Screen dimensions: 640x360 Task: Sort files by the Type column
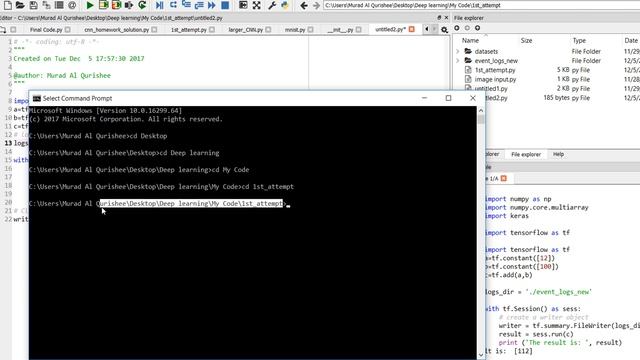point(579,40)
